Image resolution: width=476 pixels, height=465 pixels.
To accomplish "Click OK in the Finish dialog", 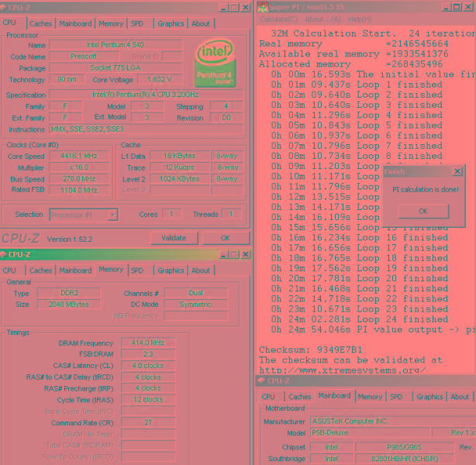I will click(x=423, y=211).
